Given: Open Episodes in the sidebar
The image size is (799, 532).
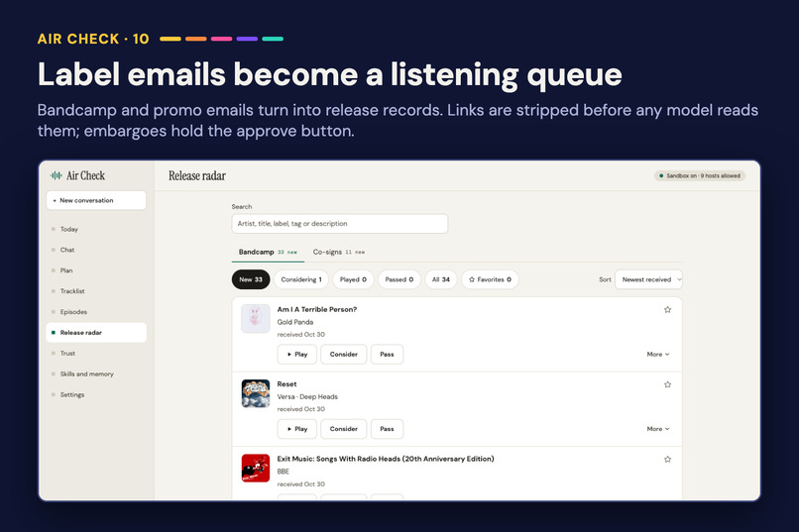Looking at the screenshot, I should coord(96,311).
